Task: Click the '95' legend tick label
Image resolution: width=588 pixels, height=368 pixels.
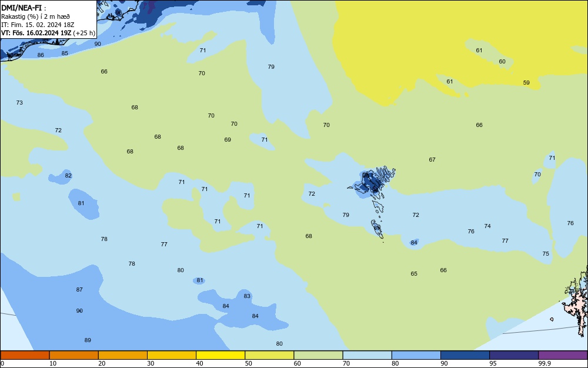Action: [x=493, y=363]
